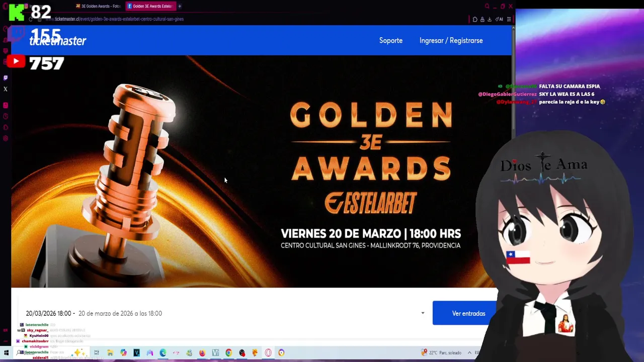Select the 'Golden 3E Awards Estelar' Facebook tab
Image resolution: width=644 pixels, height=362 pixels.
tap(150, 6)
